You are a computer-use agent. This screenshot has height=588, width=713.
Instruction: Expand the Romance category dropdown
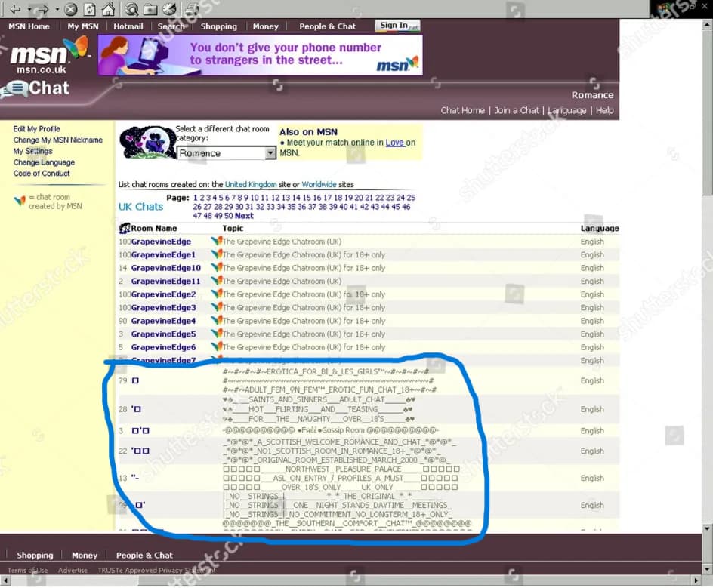tap(270, 153)
